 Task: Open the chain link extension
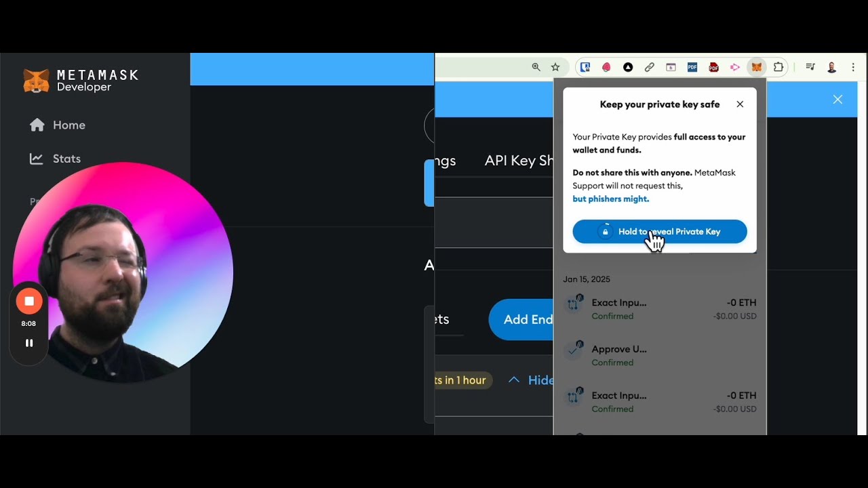[650, 67]
